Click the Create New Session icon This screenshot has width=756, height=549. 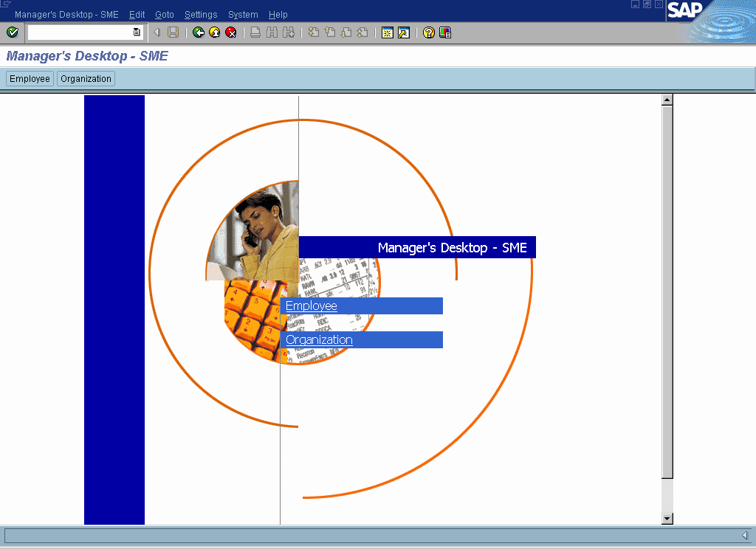[x=387, y=32]
